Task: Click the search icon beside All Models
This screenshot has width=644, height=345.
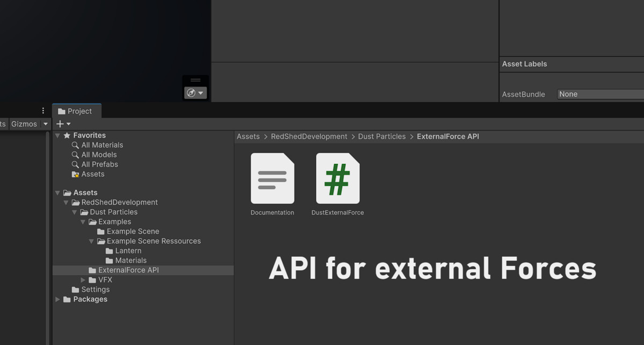Action: tap(75, 155)
